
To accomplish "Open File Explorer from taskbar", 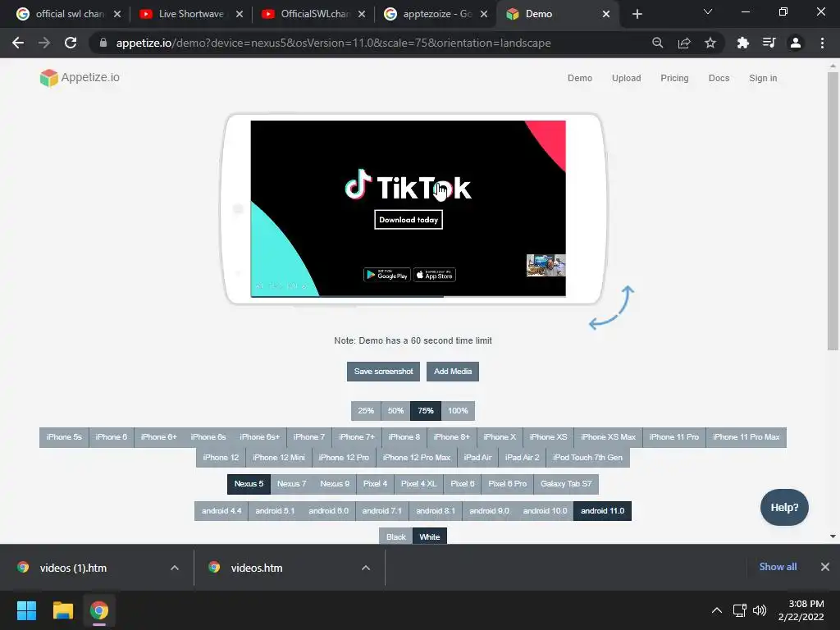I will 62,610.
